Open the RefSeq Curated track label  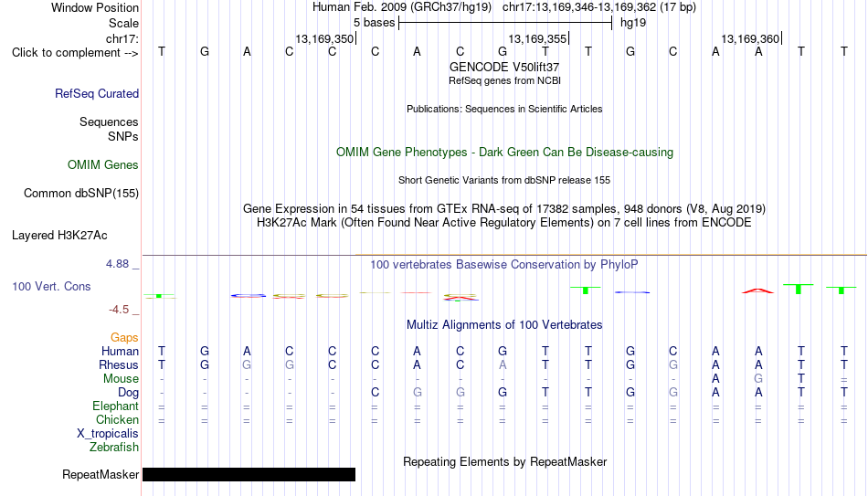[96, 93]
